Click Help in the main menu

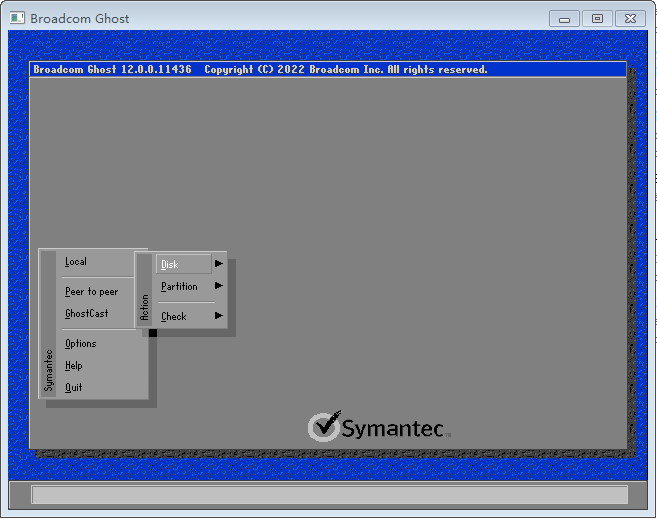point(73,366)
